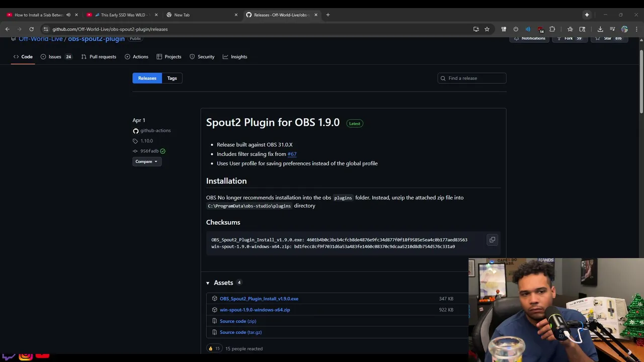Image resolution: width=644 pixels, height=362 pixels.
Task: Click the verified commit check icon
Action: (163, 151)
